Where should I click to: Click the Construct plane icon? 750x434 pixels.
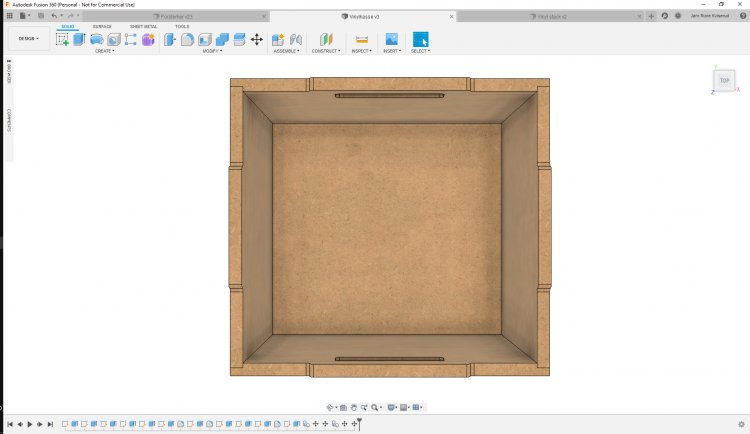[x=326, y=39]
